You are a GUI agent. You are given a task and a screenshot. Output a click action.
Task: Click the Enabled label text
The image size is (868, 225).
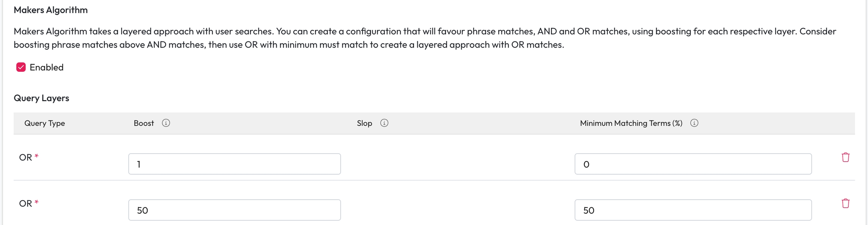tap(46, 67)
